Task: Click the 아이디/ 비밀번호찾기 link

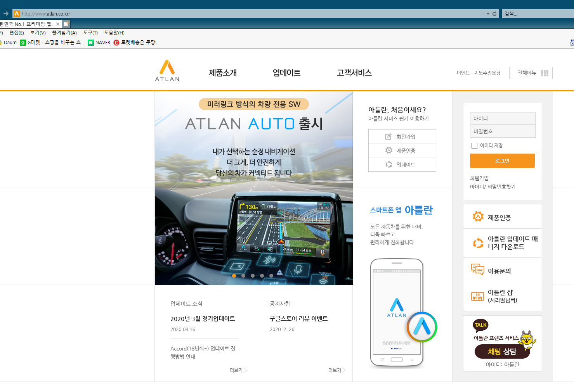Action: pos(492,187)
